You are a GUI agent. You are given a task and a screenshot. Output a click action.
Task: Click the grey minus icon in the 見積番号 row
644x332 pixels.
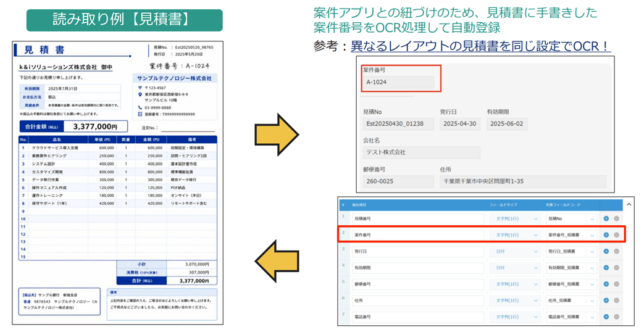616,218
